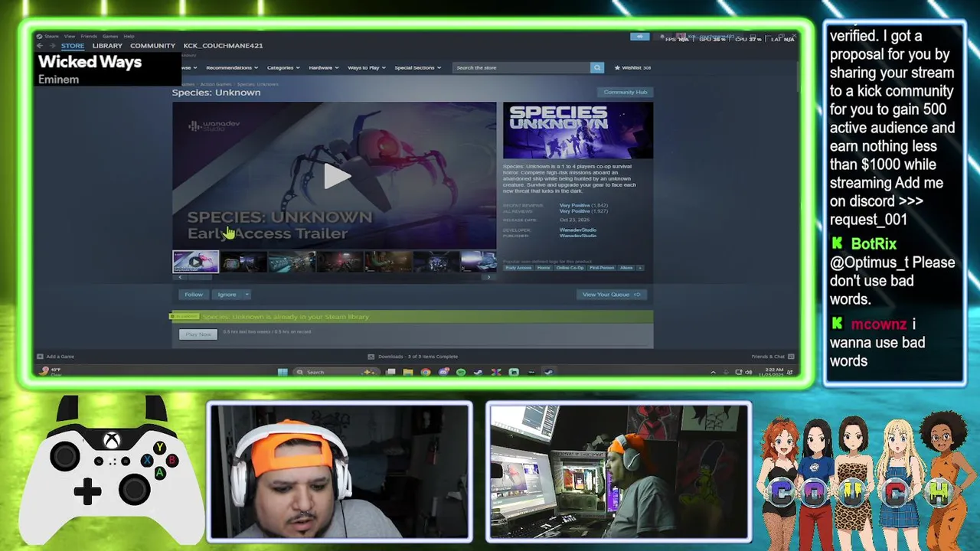The image size is (980, 551).
Task: Click the Steam back navigation arrow
Action: pos(40,46)
